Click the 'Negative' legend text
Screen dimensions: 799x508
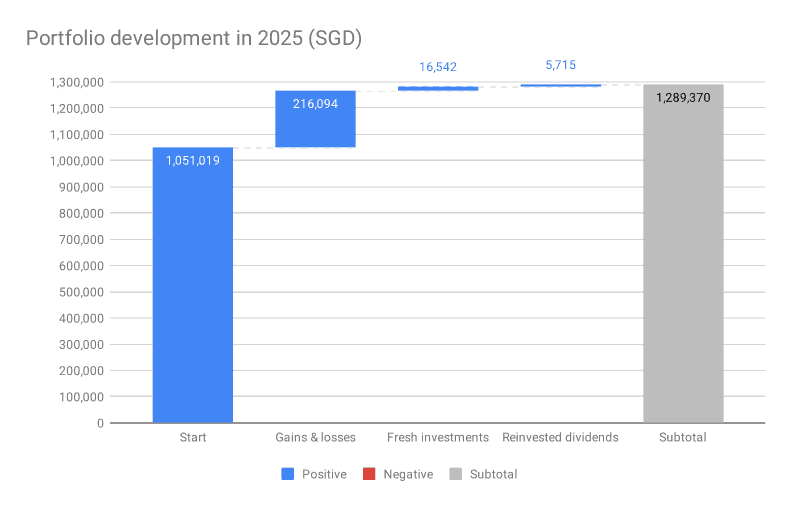408,474
